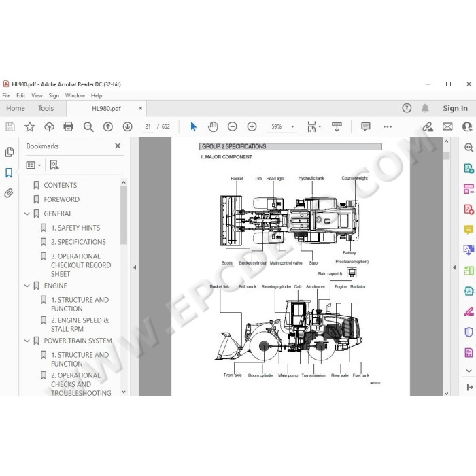Close the Bookmarks panel

point(118,146)
